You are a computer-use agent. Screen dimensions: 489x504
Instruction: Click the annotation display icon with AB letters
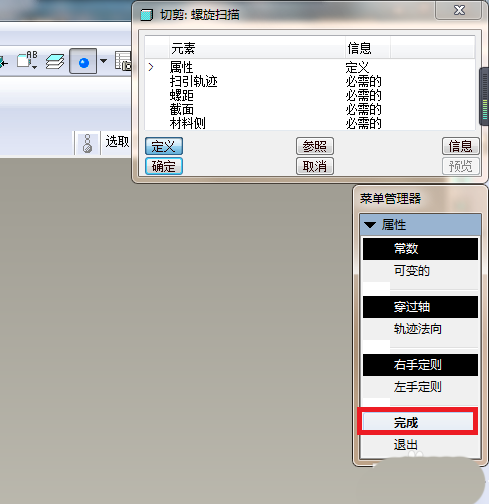point(27,61)
